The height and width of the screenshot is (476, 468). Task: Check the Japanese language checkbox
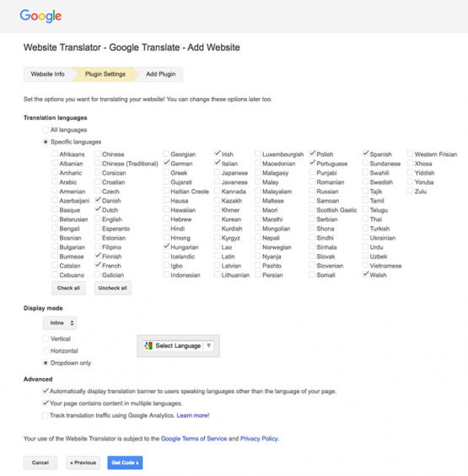coord(217,172)
